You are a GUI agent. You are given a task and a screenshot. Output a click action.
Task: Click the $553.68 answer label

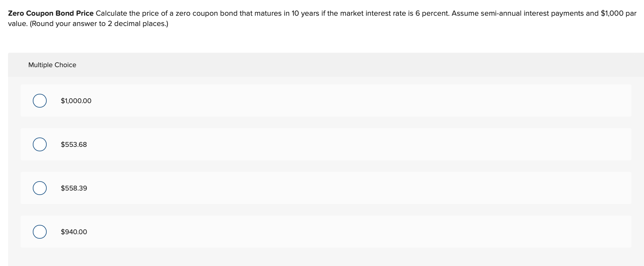click(73, 144)
